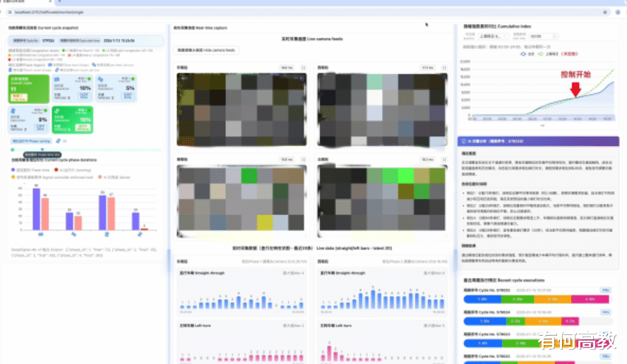Viewport: 627px width, 364px height.
Task: Click the clock icon in Start time field
Action: [554, 37]
